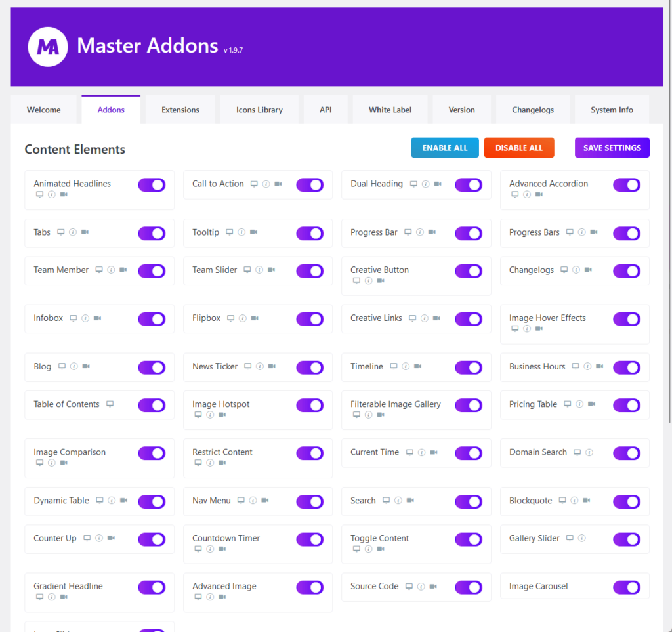Open the Call to Action video tutorial icon
Image resolution: width=672 pixels, height=632 pixels.
click(x=278, y=184)
